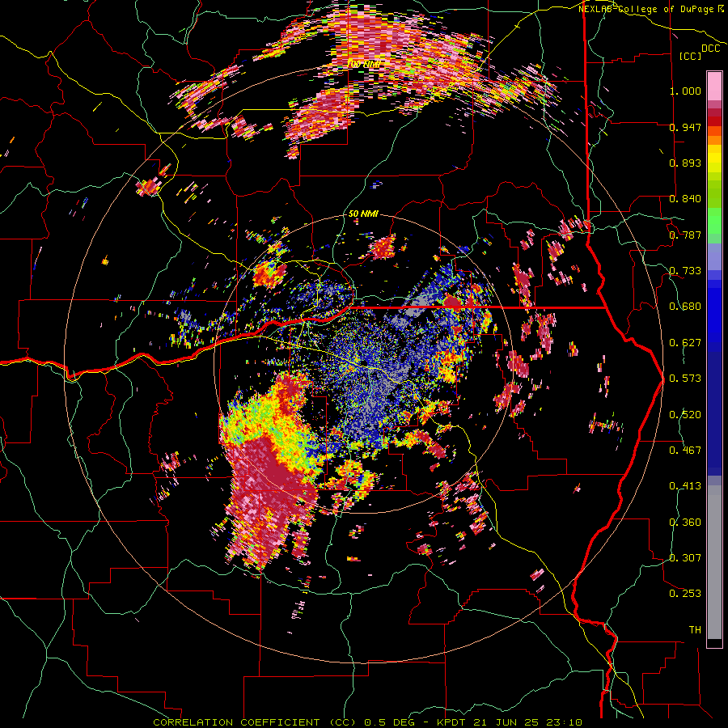Click the 0.5 DEG elevation text
Screen dimensions: 728x728
(389, 722)
